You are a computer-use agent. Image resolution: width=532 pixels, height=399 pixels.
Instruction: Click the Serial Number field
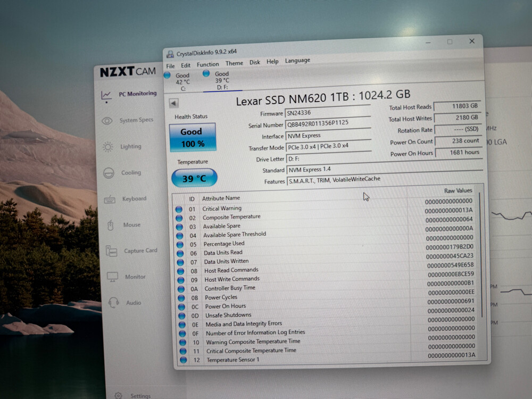click(x=328, y=123)
